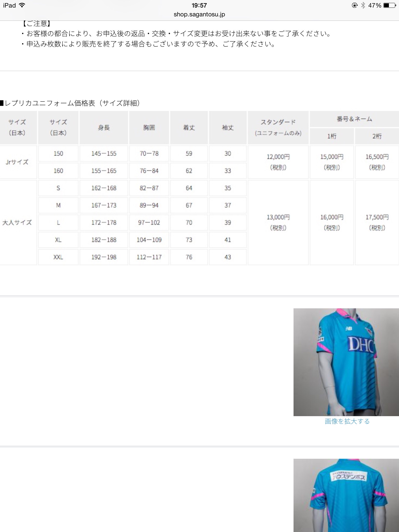Tap the Wi-Fi icon in status bar

tap(22, 5)
